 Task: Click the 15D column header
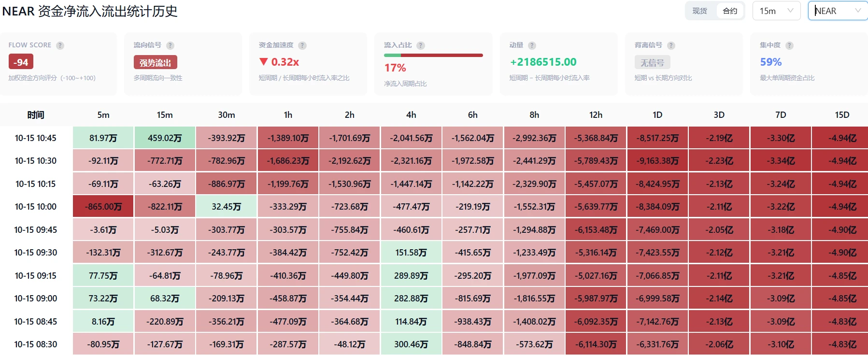pyautogui.click(x=842, y=115)
